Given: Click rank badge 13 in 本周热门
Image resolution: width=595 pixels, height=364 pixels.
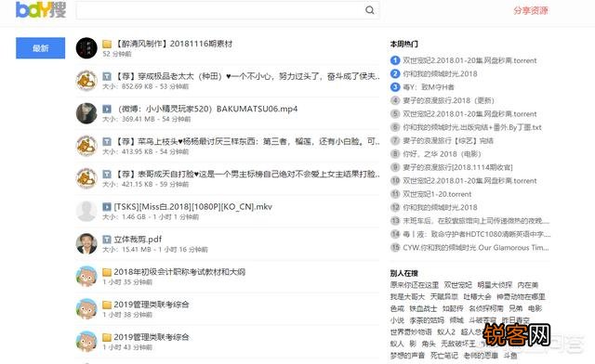Looking at the screenshot, I should 395,221.
